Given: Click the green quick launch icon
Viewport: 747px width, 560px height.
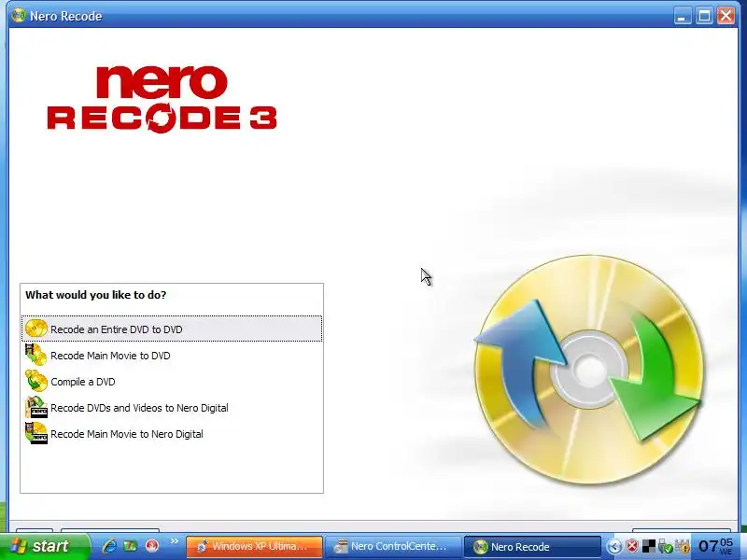Looking at the screenshot, I should click(131, 546).
